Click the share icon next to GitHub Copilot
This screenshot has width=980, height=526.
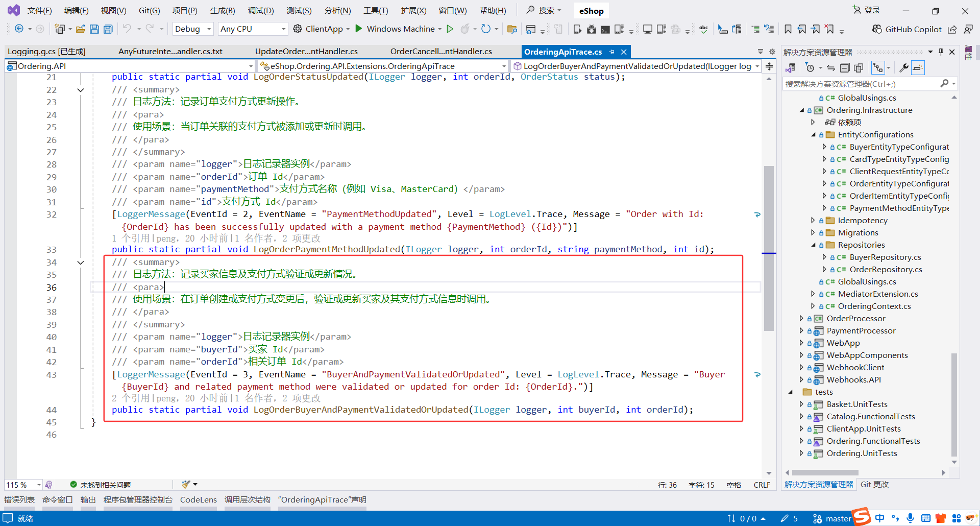[x=952, y=29]
